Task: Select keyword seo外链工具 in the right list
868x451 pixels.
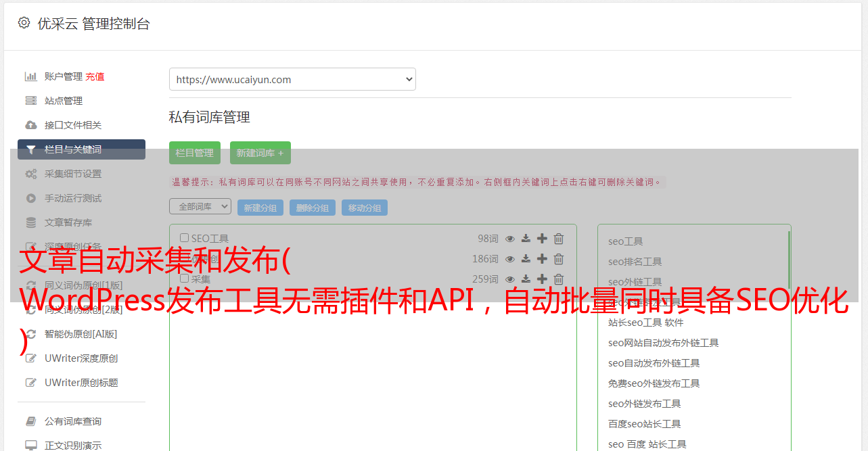Action: [635, 282]
